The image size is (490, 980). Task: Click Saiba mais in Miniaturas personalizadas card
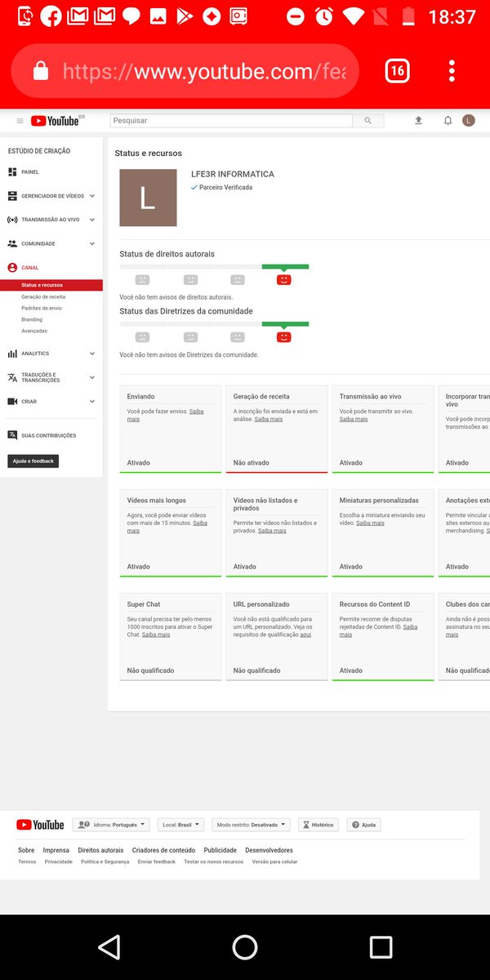coord(370,523)
